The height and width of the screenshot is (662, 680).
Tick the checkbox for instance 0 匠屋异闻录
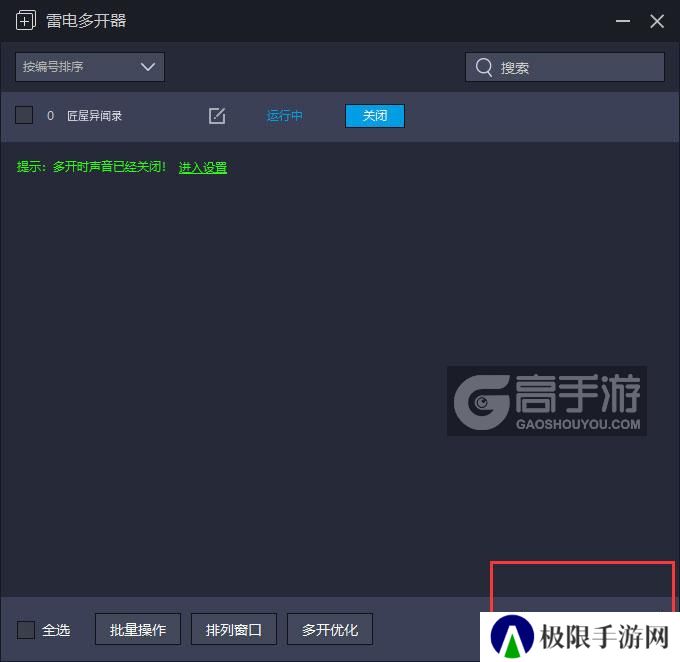[24, 115]
